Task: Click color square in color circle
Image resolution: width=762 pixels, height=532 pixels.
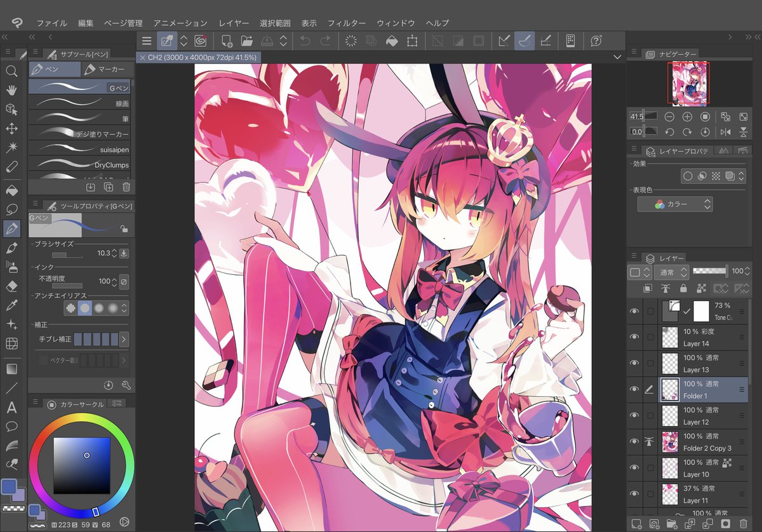Action: (81, 465)
